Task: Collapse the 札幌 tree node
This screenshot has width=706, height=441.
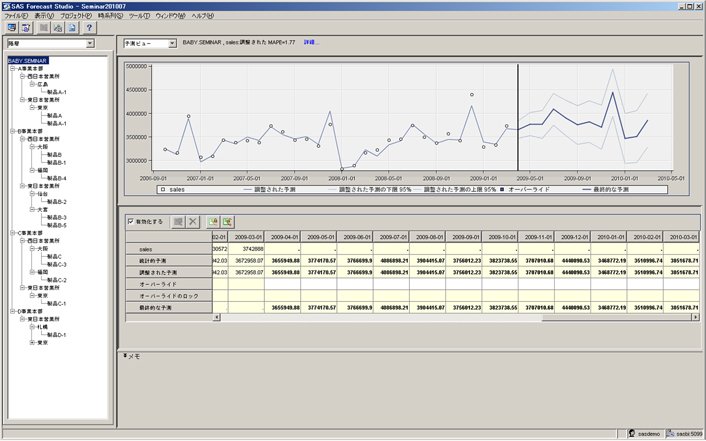Action: [x=32, y=327]
